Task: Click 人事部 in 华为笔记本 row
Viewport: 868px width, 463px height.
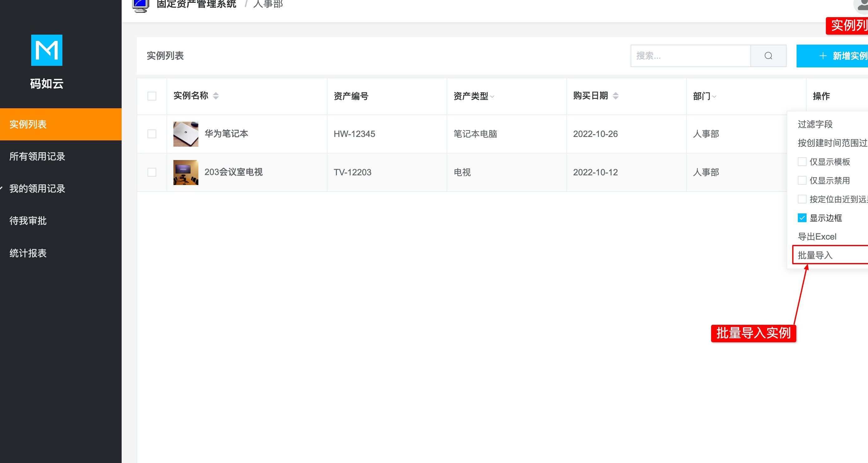Action: coord(706,134)
